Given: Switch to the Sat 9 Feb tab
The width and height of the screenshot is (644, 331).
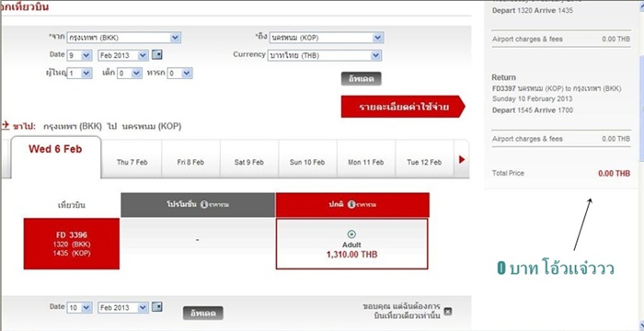Looking at the screenshot, I should (249, 159).
